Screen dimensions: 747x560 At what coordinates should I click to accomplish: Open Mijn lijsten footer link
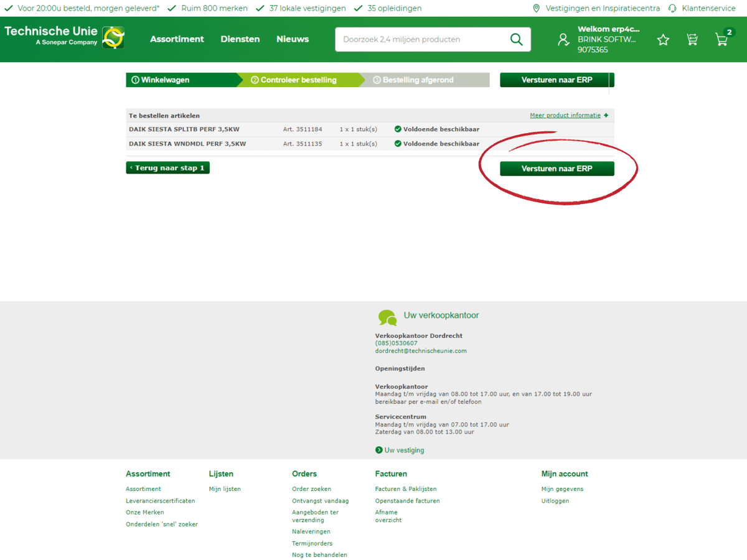[225, 489]
